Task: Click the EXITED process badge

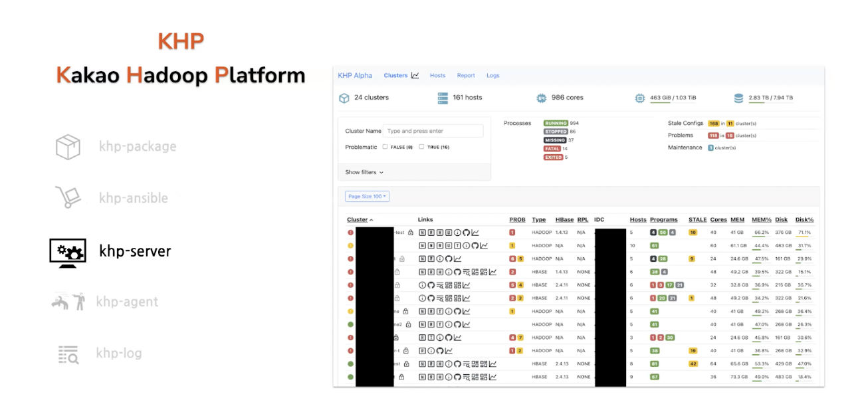Action: tap(553, 157)
